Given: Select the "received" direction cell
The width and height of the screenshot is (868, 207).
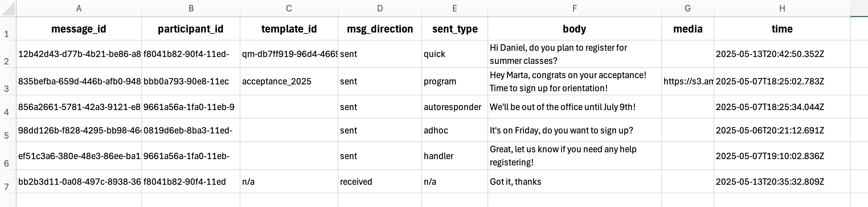Looking at the screenshot, I should point(380,182).
